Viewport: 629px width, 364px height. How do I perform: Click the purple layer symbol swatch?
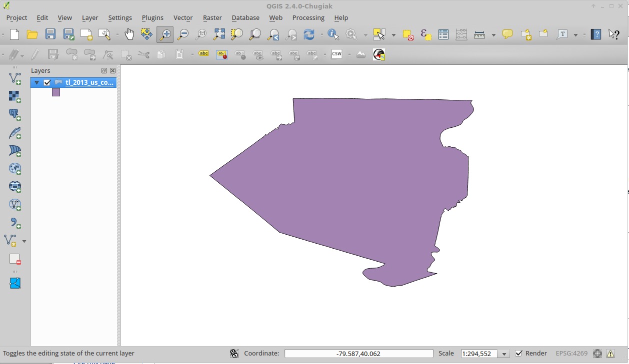[x=56, y=92]
